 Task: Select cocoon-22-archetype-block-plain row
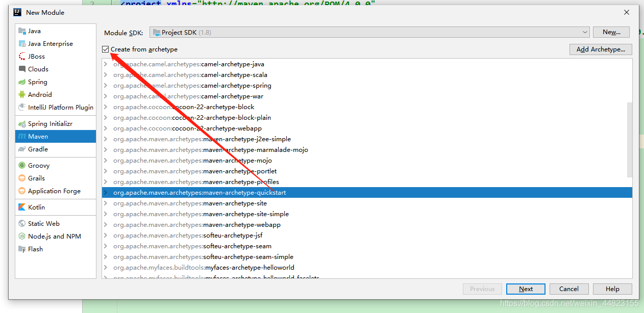click(367, 118)
